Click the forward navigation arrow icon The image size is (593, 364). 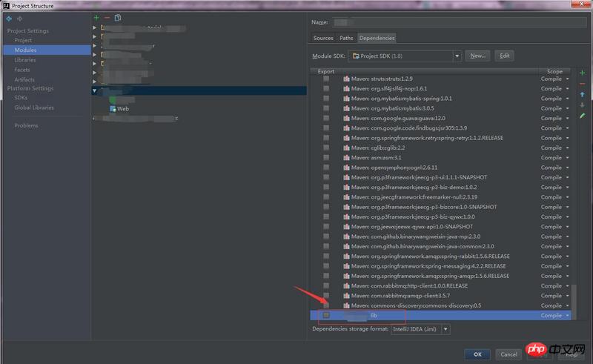click(x=20, y=19)
